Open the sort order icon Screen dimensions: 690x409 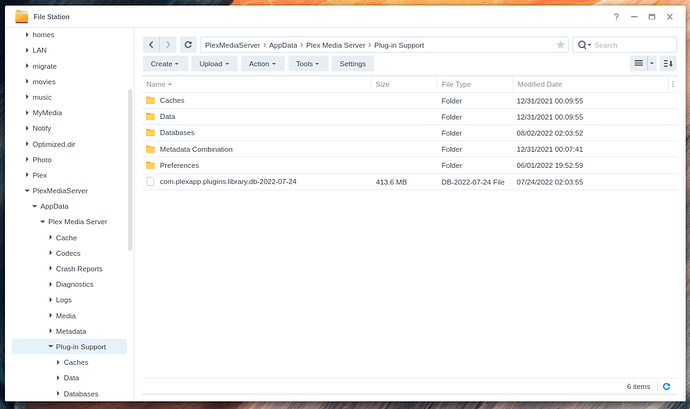[x=668, y=63]
